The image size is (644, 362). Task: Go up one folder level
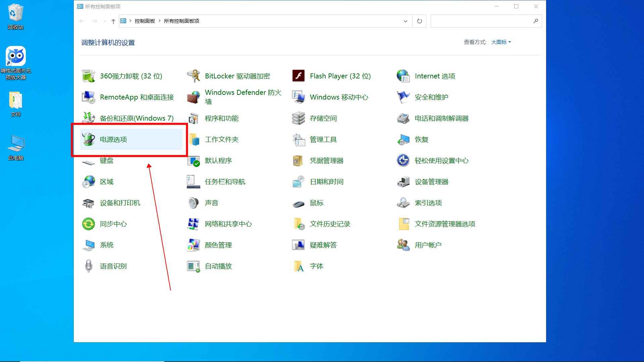click(113, 21)
